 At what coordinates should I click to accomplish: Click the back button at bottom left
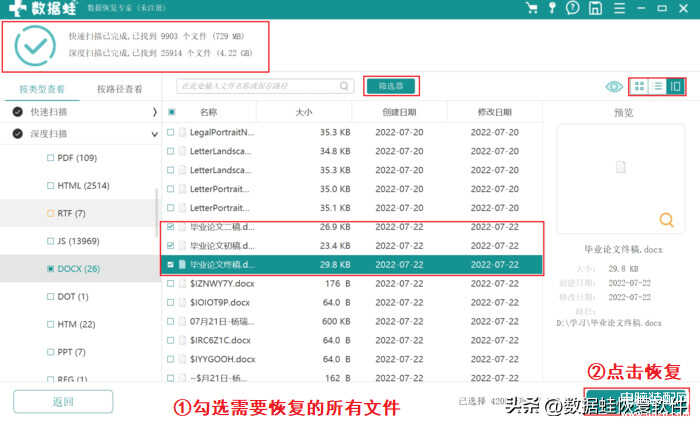[63, 402]
